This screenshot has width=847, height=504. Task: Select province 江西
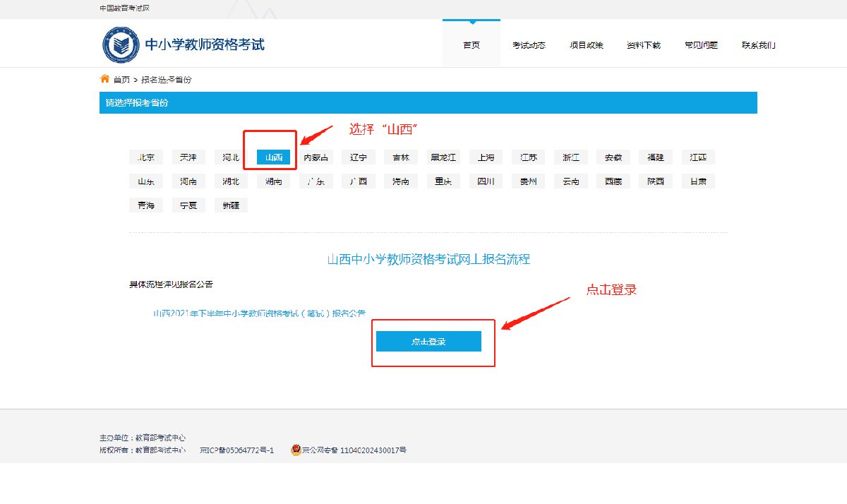698,157
